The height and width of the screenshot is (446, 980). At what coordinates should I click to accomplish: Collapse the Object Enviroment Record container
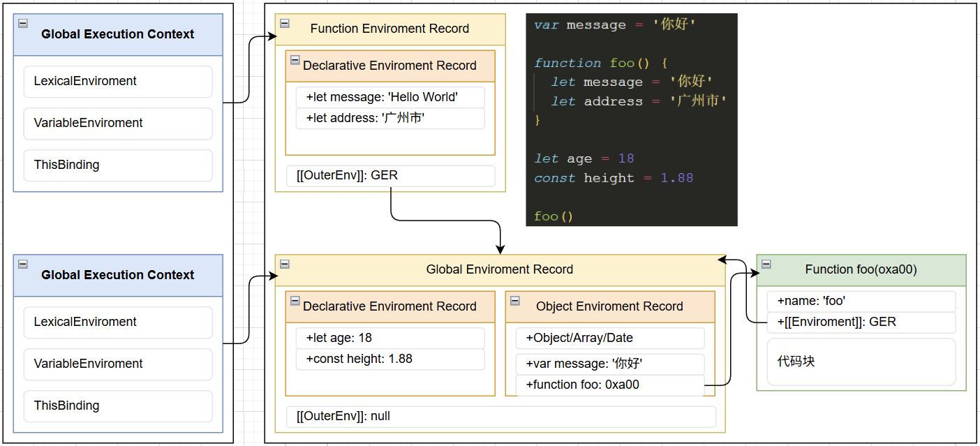[514, 301]
